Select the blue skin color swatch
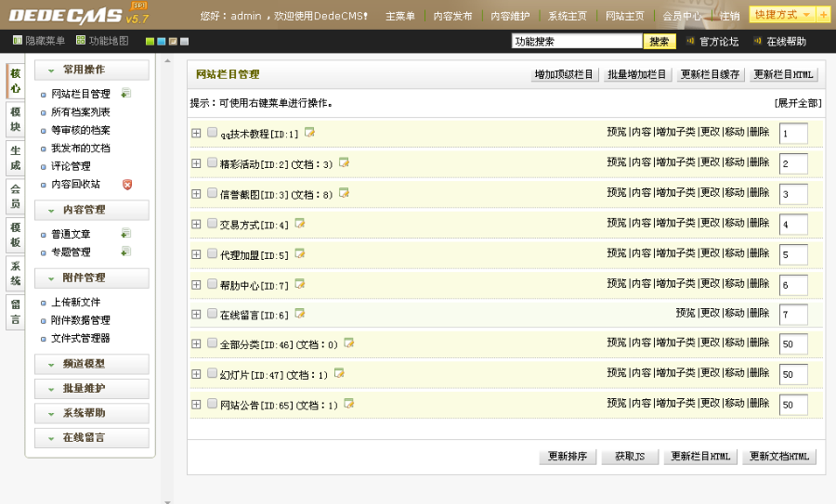836x504 pixels. pyautogui.click(x=162, y=42)
